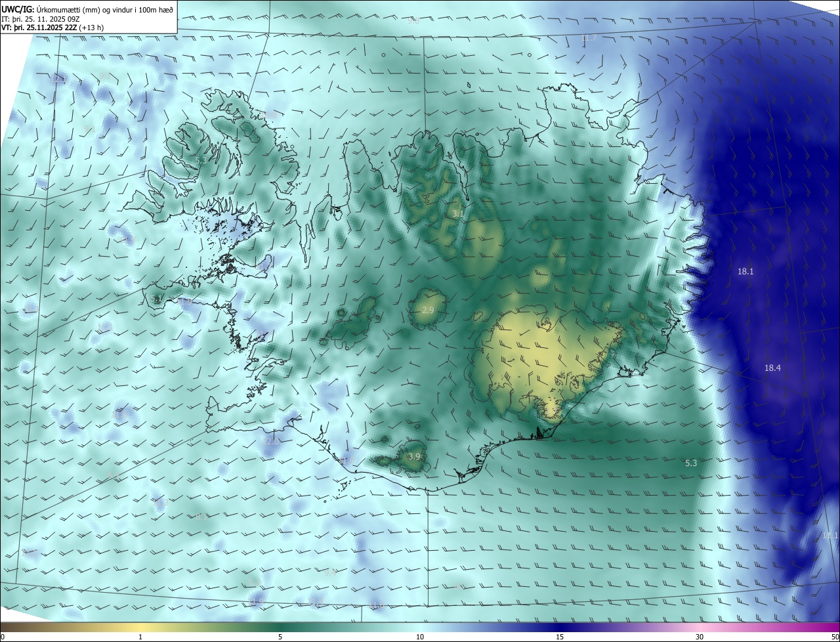
Task: Click the '2.9' value on the central glacier
Action: pos(428,310)
